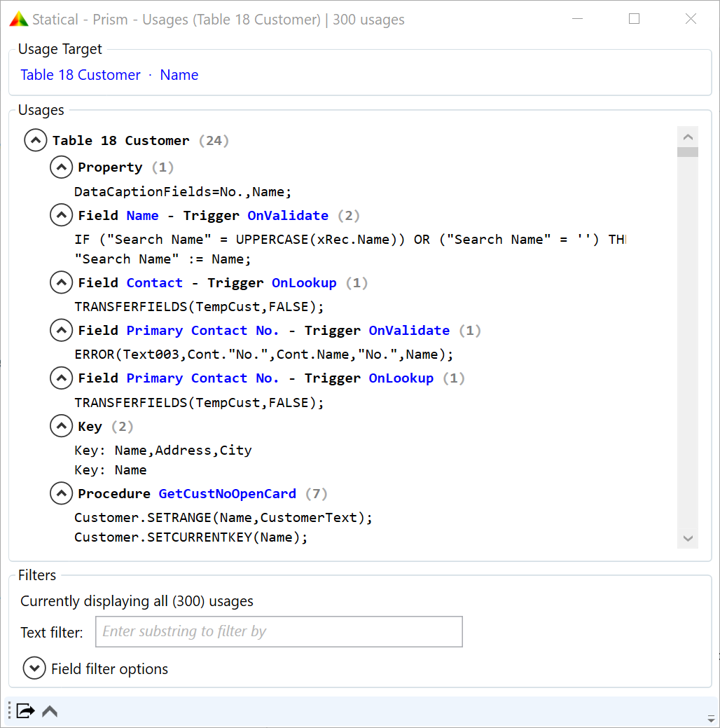This screenshot has height=728, width=720.
Task: Open the Name field link in Usage Target
Action: (179, 75)
